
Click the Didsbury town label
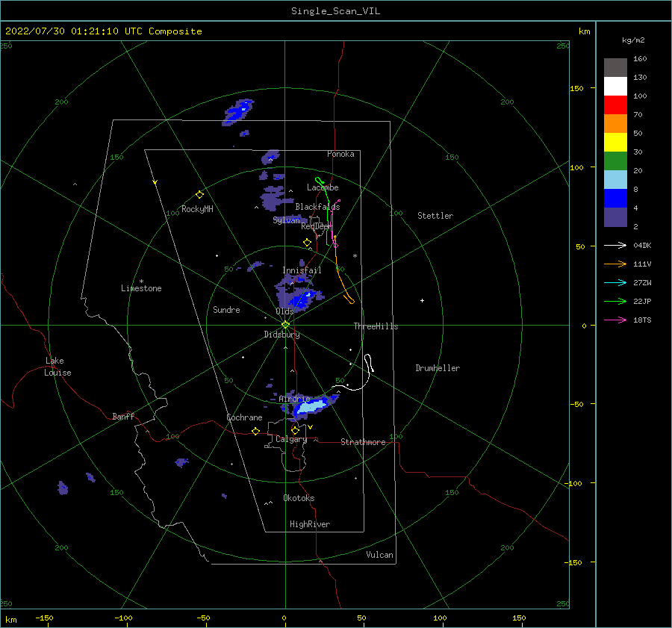click(281, 335)
